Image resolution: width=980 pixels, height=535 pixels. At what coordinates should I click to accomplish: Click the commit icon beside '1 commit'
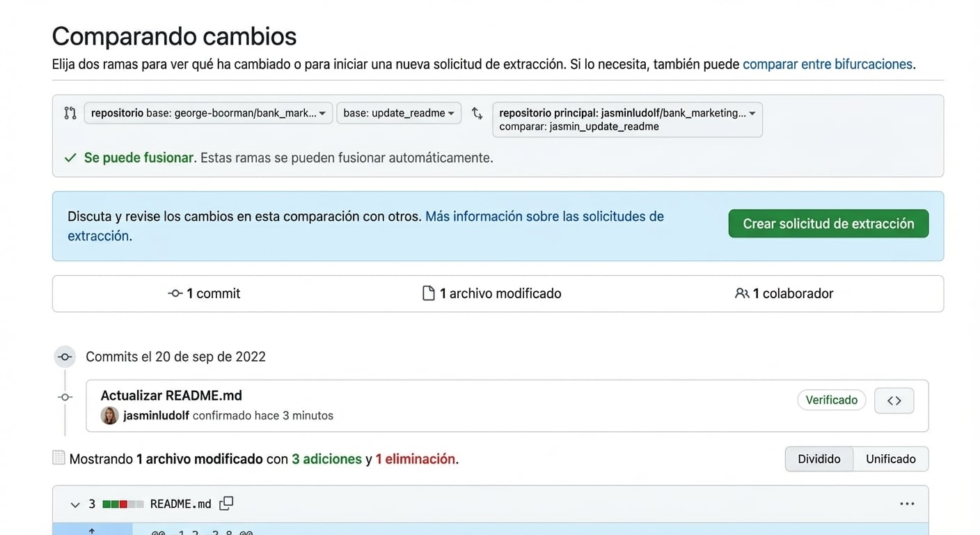tap(175, 293)
